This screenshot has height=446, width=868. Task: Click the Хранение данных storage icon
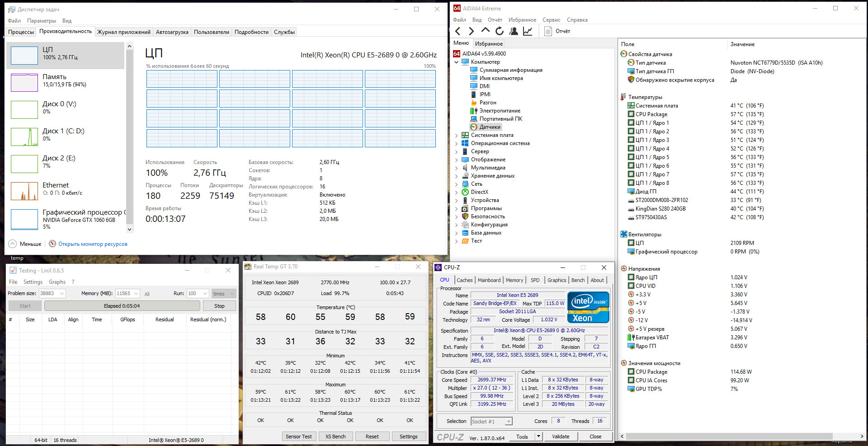(x=465, y=176)
